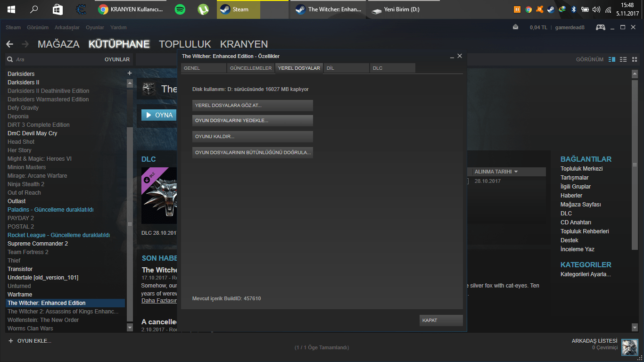
Task: Click the Avast icon in the system tray
Action: (x=540, y=9)
